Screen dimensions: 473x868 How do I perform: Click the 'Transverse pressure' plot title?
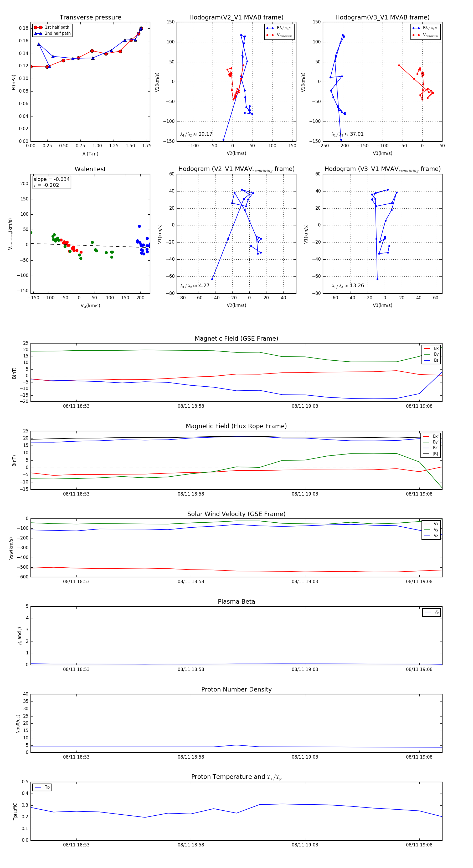[90, 18]
